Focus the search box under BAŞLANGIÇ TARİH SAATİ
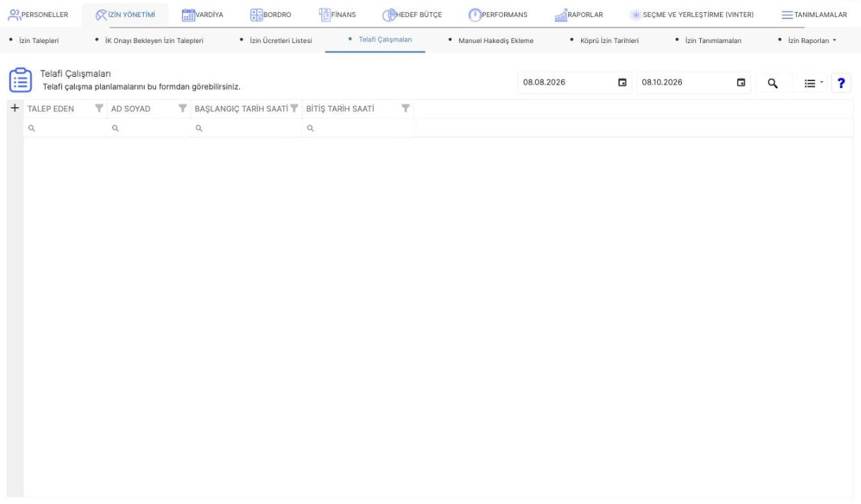The image size is (861, 504). click(x=246, y=128)
